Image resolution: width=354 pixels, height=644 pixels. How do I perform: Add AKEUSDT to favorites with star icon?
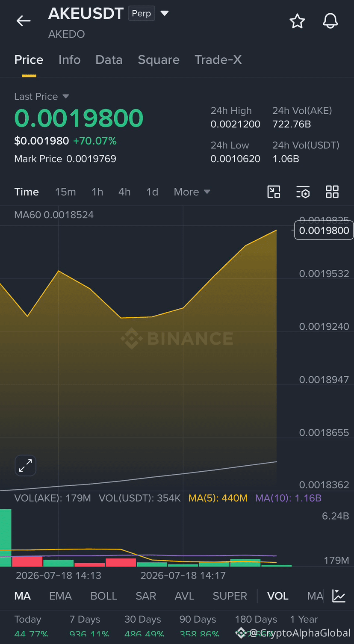297,21
